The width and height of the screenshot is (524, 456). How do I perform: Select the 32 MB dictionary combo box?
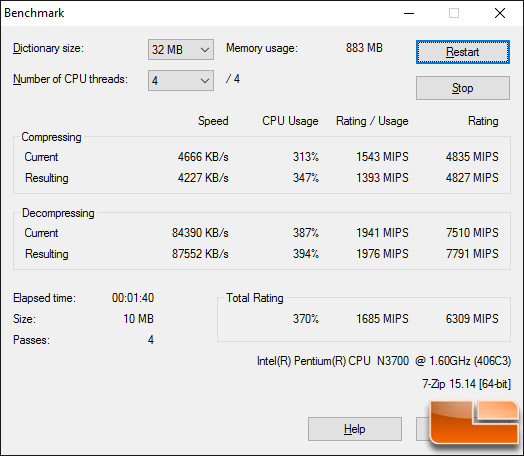[x=181, y=50]
